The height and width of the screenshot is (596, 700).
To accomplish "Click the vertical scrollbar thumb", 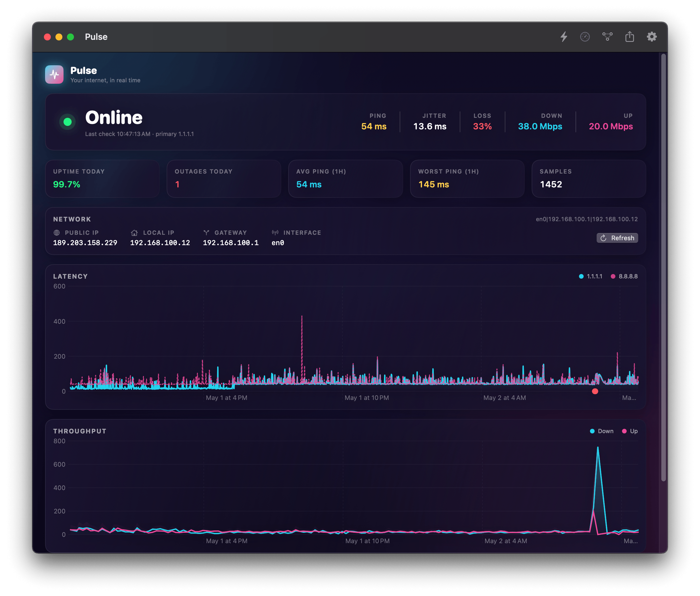I will 663,268.
